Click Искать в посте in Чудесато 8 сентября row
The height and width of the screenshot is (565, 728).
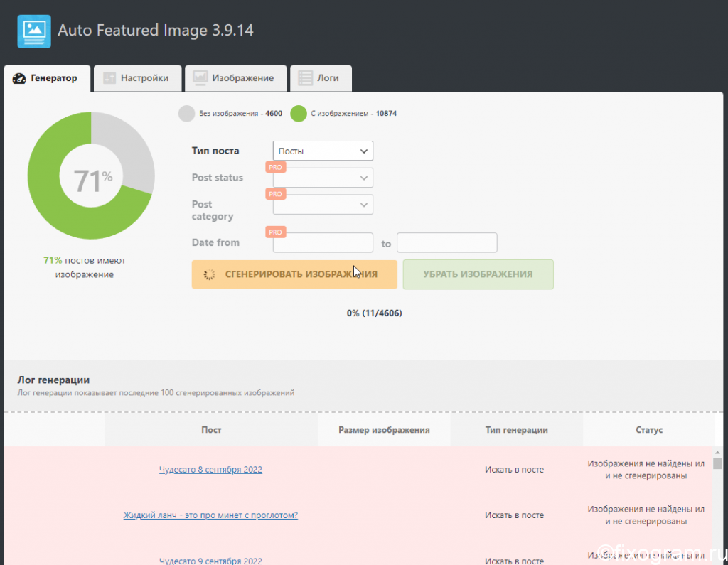click(515, 469)
